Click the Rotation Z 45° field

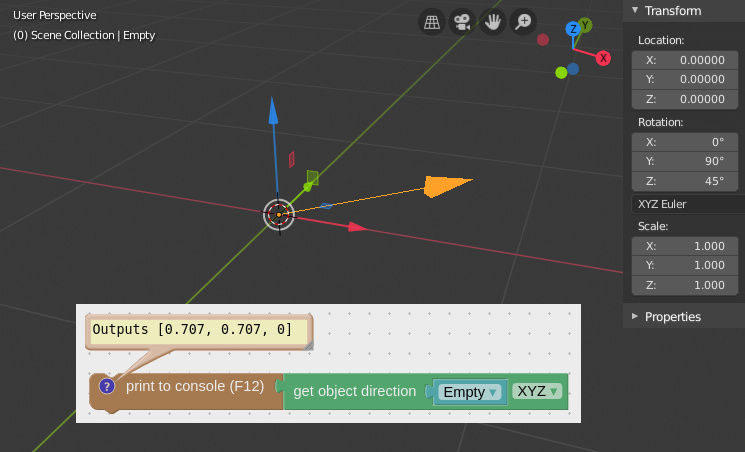coord(685,181)
